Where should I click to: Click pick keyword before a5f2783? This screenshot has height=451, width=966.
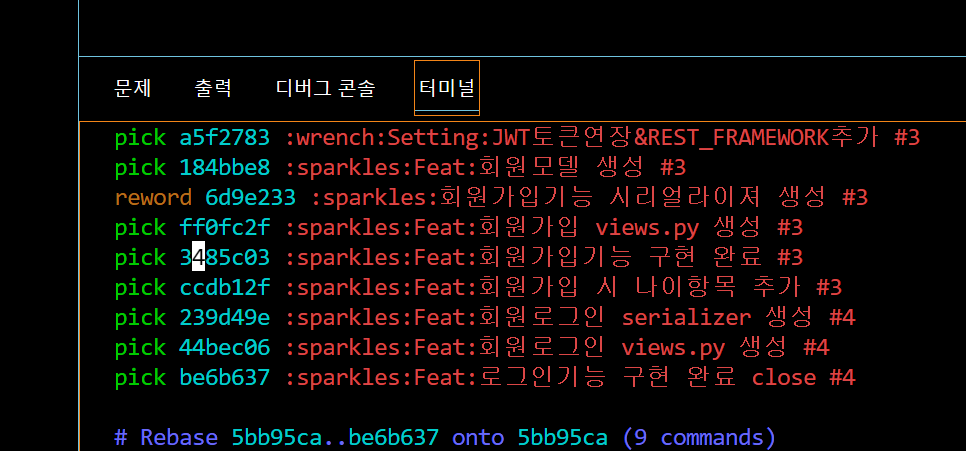click(x=140, y=137)
